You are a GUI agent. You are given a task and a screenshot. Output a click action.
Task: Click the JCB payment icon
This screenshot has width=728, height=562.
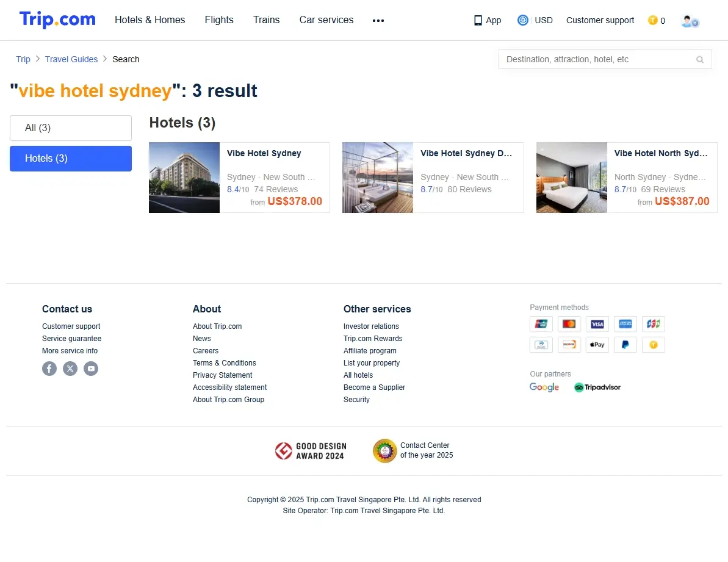[654, 324]
